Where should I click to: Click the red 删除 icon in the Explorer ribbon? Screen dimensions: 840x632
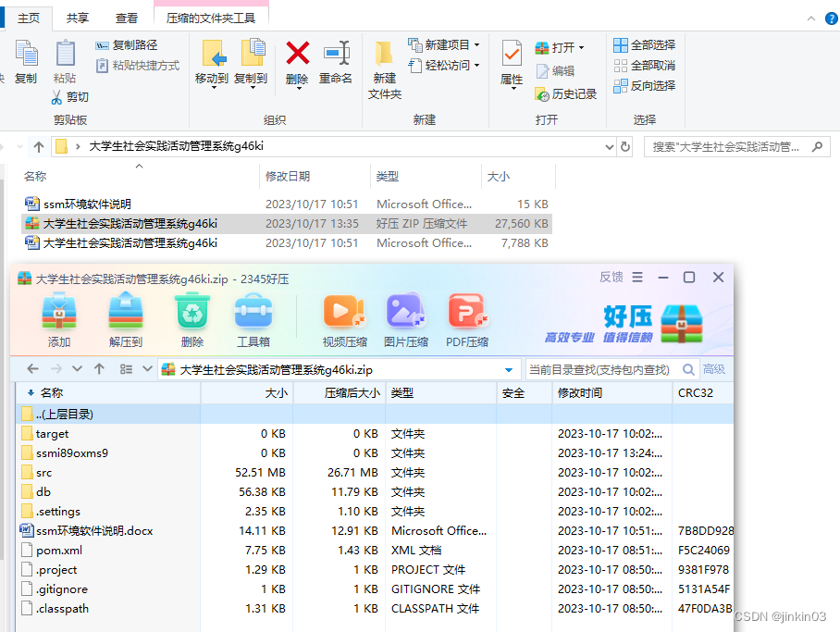[297, 55]
